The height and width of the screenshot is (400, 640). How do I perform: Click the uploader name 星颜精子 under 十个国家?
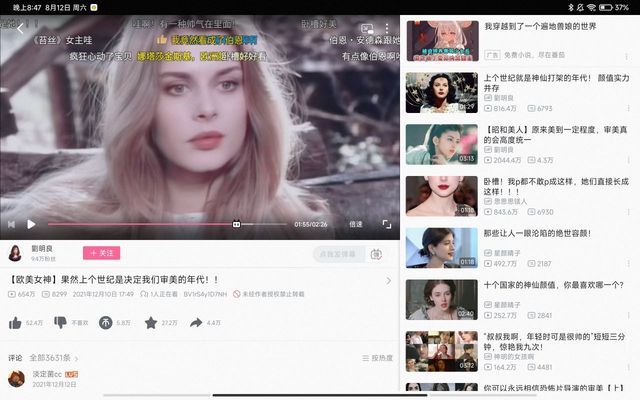(507, 305)
